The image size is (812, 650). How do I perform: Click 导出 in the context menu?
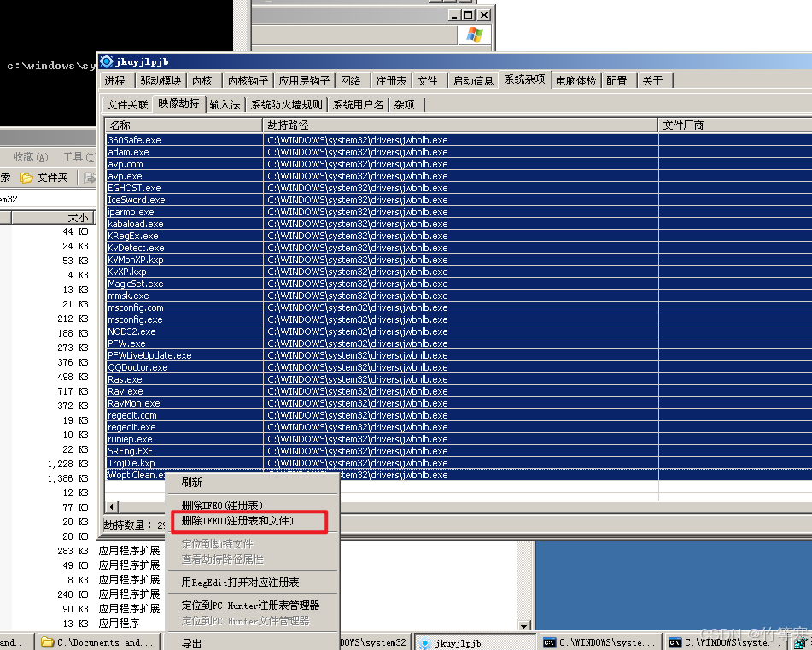coord(192,644)
